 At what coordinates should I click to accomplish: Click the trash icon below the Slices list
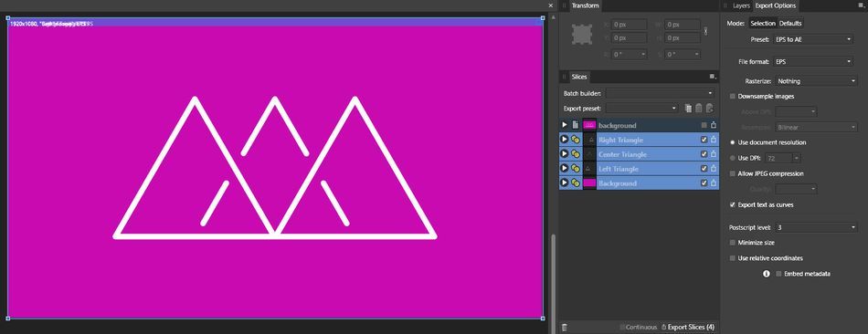pyautogui.click(x=564, y=328)
